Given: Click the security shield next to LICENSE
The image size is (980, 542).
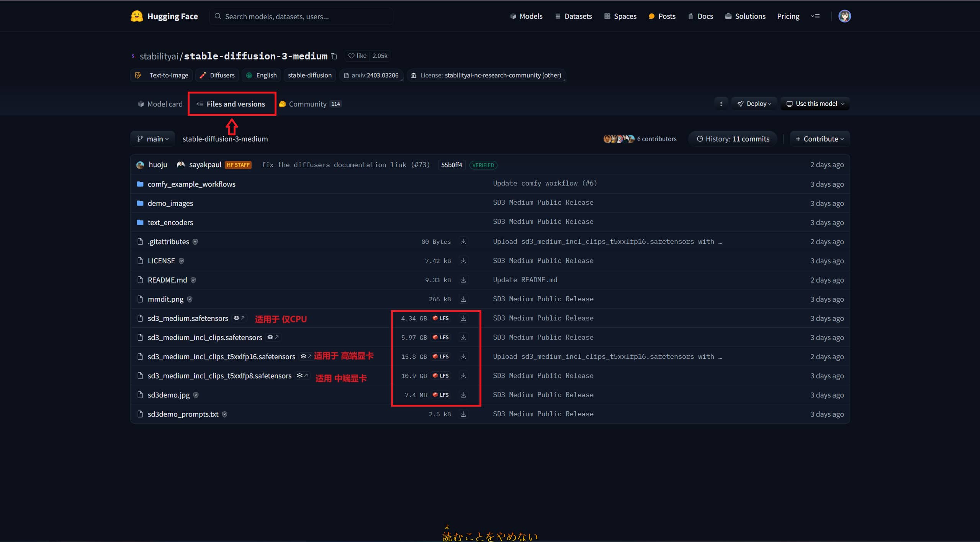Looking at the screenshot, I should point(181,261).
